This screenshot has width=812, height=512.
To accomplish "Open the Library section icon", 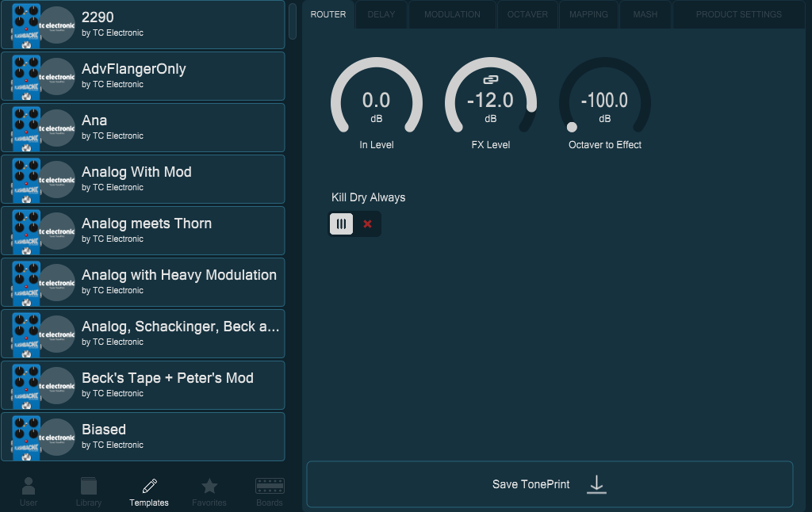I will click(89, 486).
